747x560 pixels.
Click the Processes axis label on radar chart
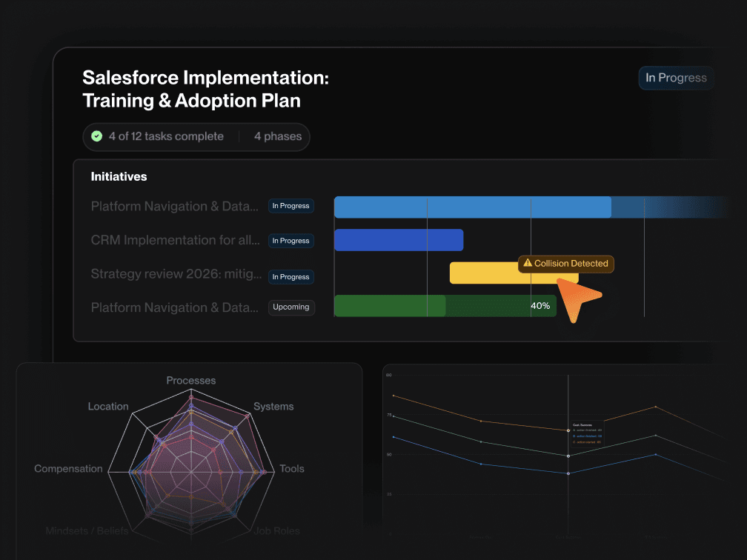(191, 381)
